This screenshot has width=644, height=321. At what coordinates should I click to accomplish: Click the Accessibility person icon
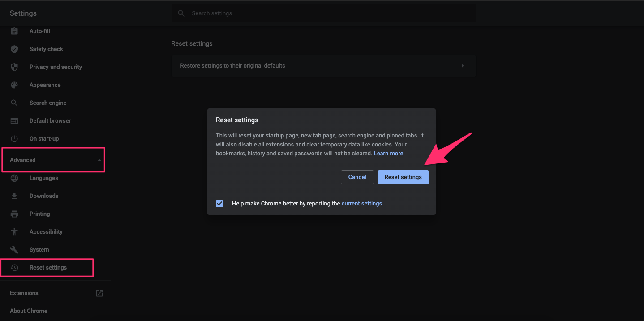(14, 232)
